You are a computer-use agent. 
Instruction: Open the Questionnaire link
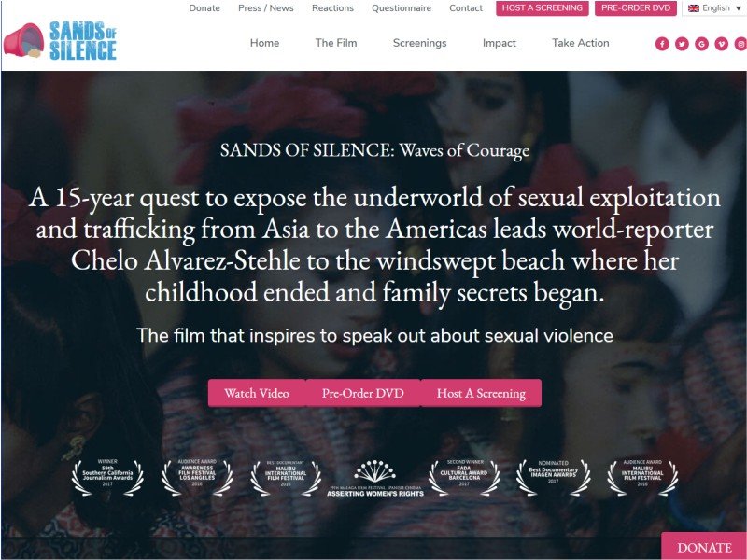[x=402, y=8]
